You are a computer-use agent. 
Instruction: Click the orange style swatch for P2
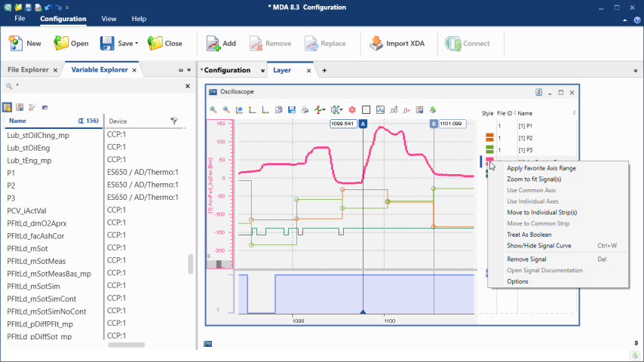coord(489,138)
